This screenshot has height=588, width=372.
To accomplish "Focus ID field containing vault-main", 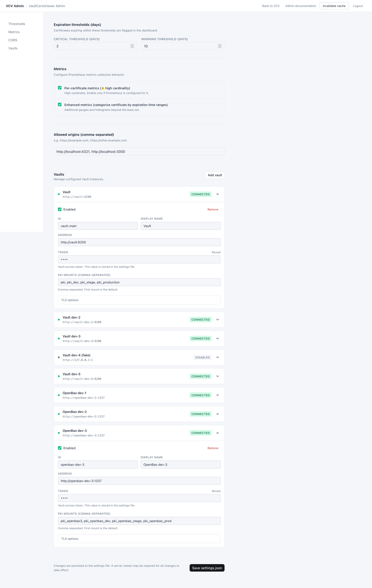I will (x=98, y=226).
